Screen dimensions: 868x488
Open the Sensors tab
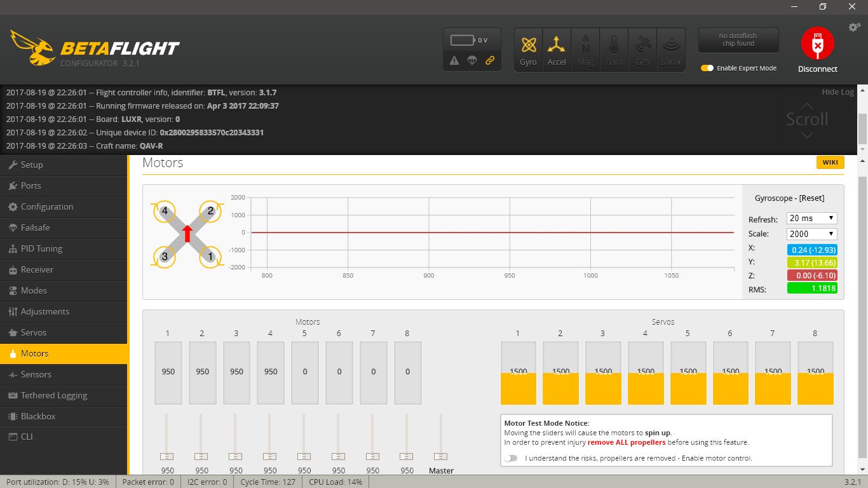click(64, 374)
